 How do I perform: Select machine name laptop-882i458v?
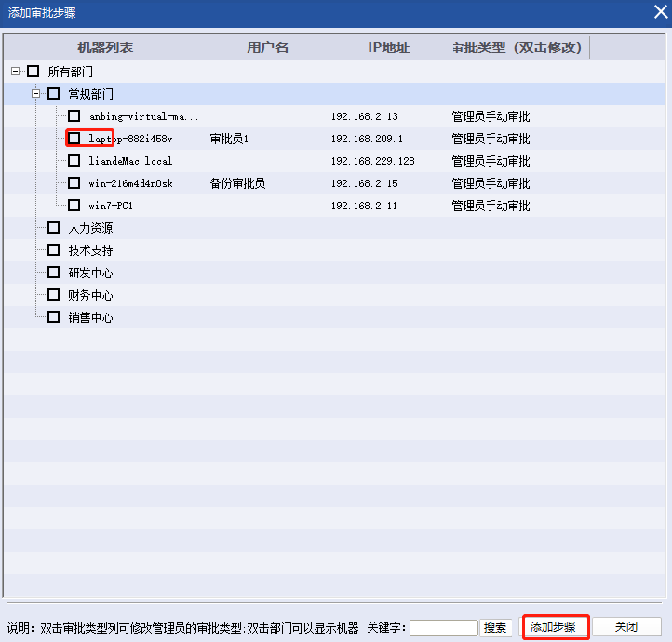pyautogui.click(x=130, y=139)
